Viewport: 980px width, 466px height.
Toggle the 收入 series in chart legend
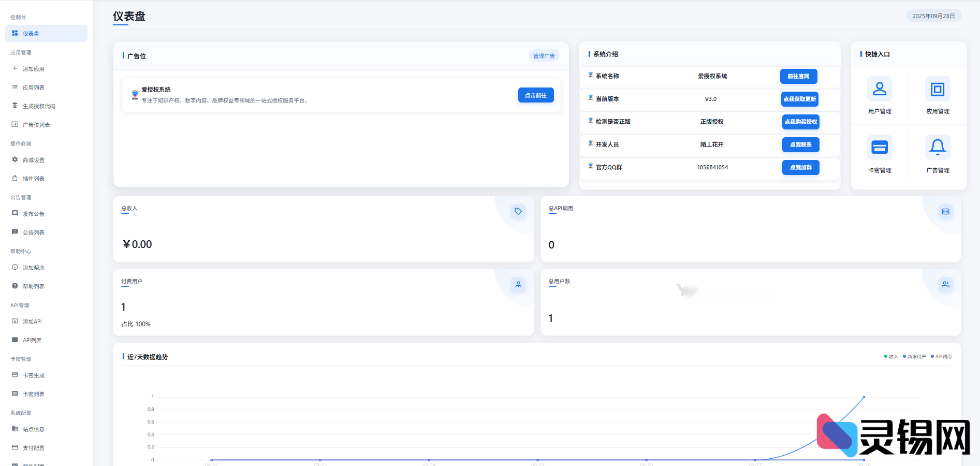point(891,357)
